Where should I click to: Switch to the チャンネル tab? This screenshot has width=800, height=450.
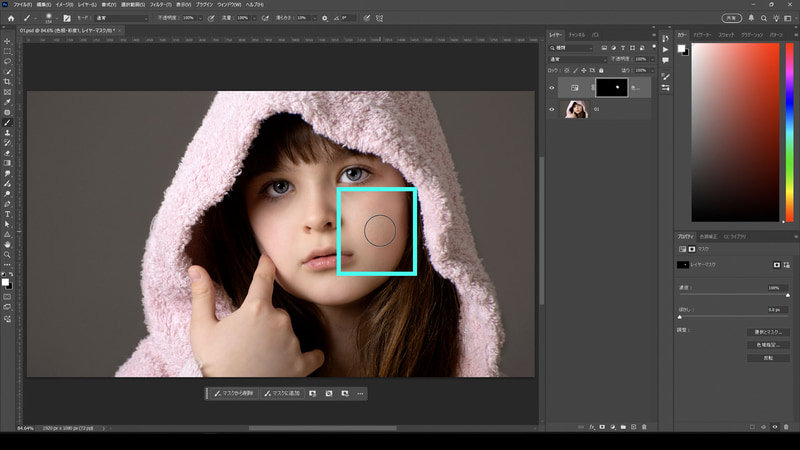(577, 34)
